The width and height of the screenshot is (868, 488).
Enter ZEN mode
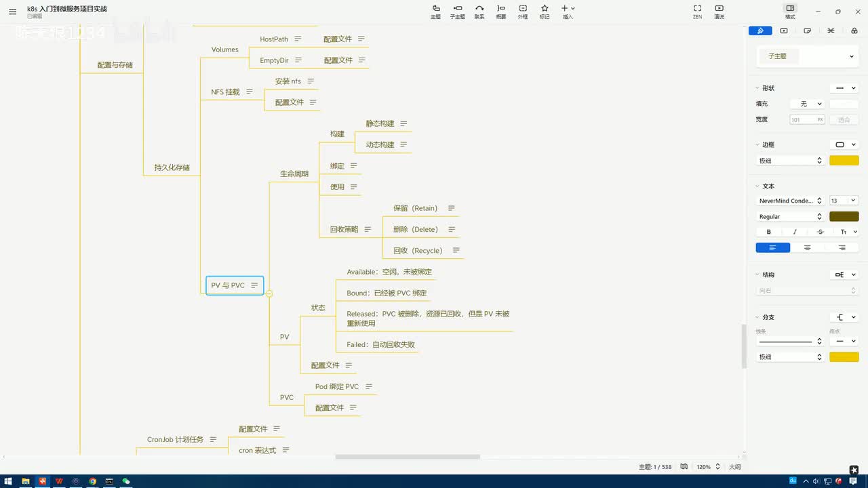pos(697,12)
